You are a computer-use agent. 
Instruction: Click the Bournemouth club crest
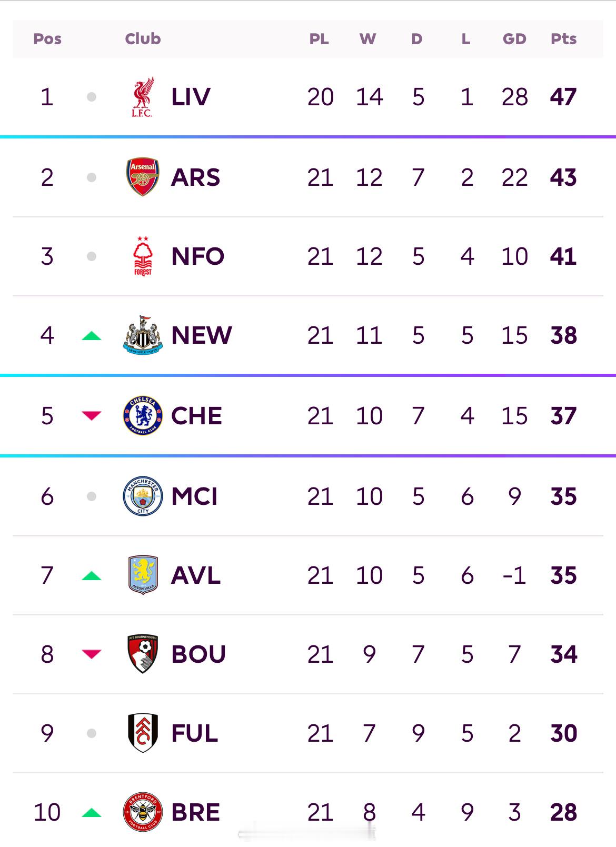(143, 654)
